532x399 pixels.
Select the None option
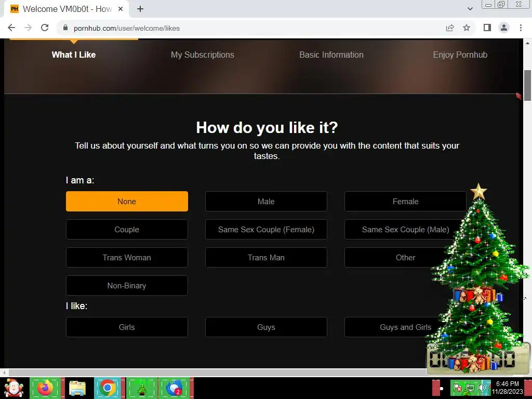click(127, 201)
